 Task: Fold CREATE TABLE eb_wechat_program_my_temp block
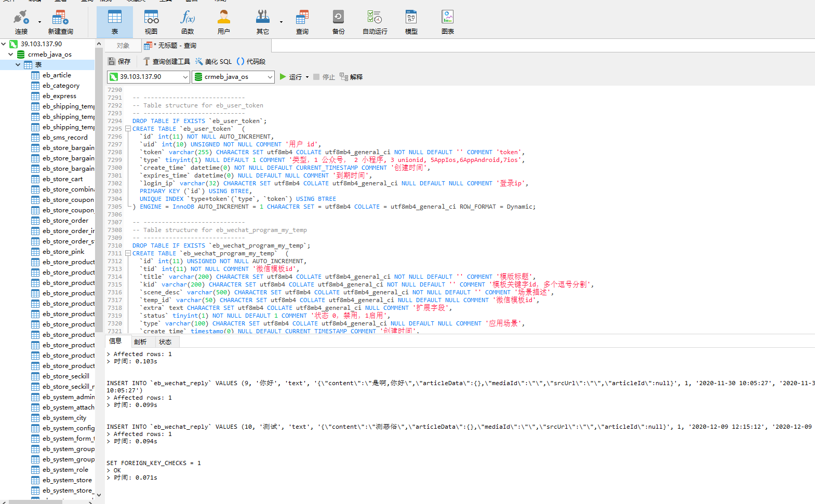pyautogui.click(x=128, y=253)
